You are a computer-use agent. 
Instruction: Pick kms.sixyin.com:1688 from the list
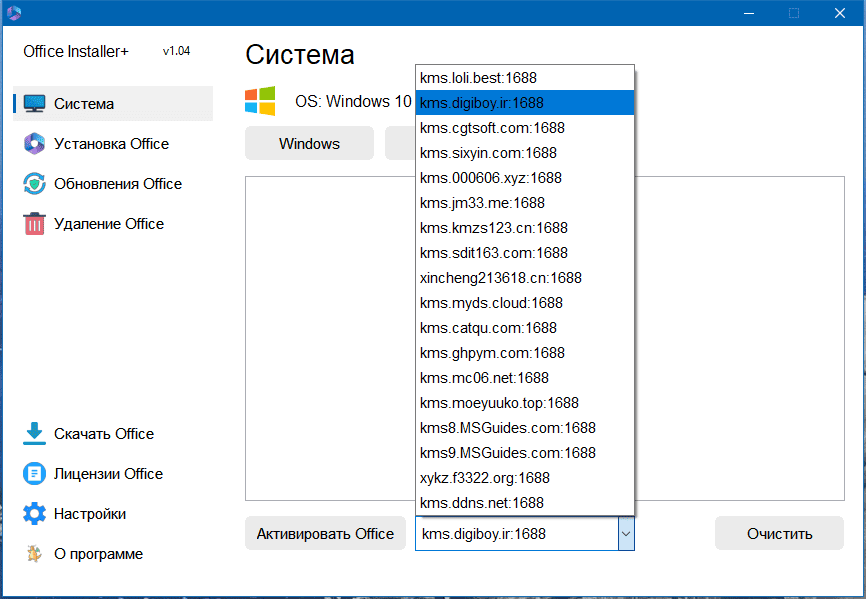tap(525, 153)
